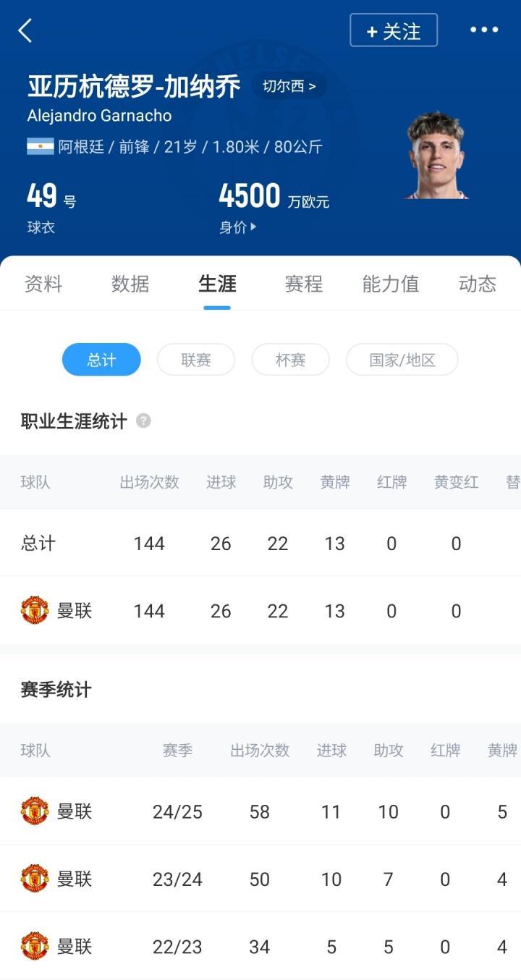This screenshot has height=980, width=521.
Task: Switch to the 数据 tab
Action: pos(130,284)
